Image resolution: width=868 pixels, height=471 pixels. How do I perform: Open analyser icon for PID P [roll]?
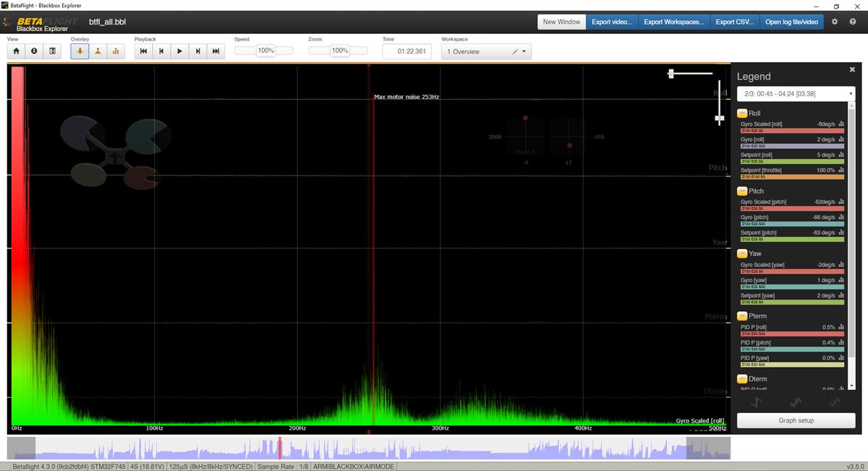pyautogui.click(x=841, y=327)
